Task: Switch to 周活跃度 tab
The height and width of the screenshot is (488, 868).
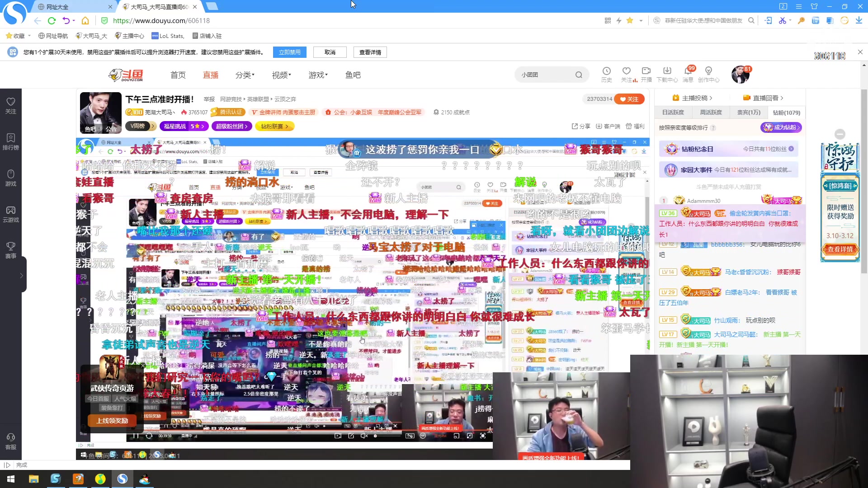Action: coord(711,113)
